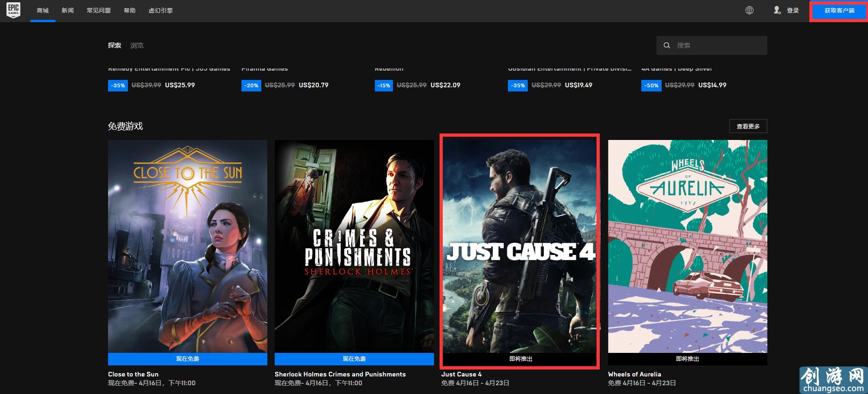The image size is (868, 394).
Task: Click the US$20.79 sale price
Action: (313, 85)
